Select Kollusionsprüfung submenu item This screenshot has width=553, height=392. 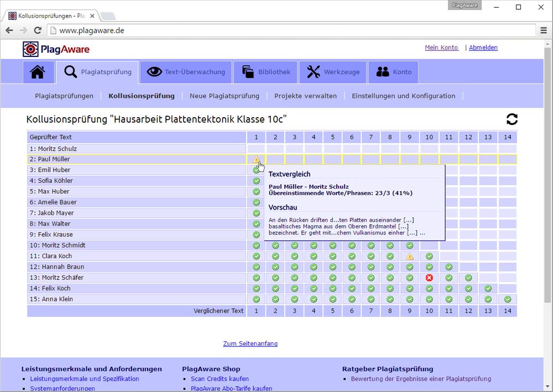tap(142, 96)
